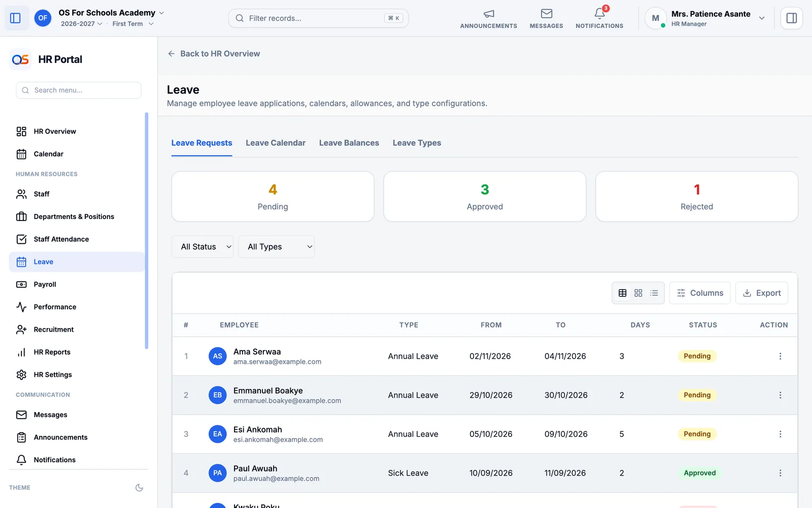
Task: Open Messages envelope in top bar
Action: point(546,19)
